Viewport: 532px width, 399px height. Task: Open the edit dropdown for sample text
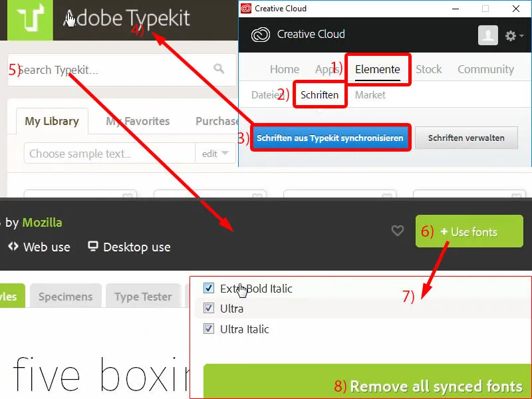(x=215, y=154)
